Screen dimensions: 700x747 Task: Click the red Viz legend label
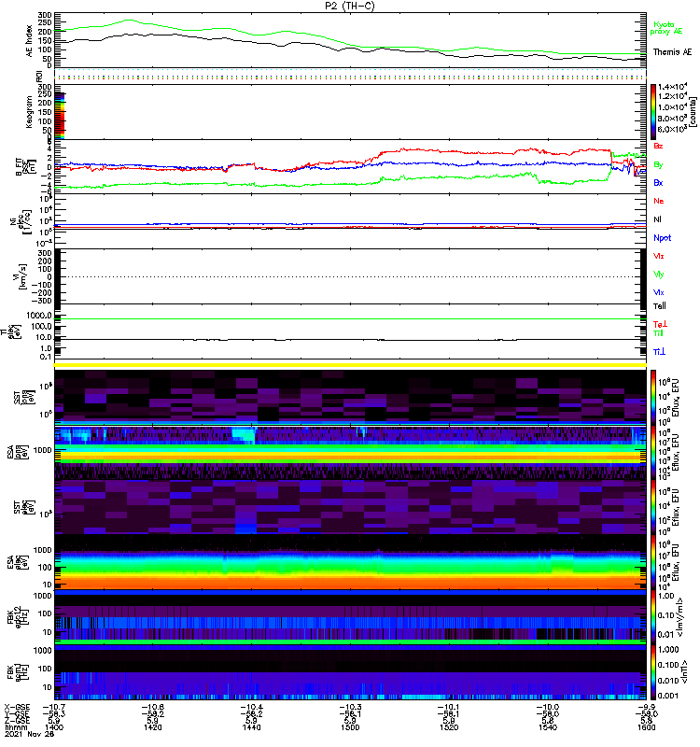pyautogui.click(x=659, y=256)
